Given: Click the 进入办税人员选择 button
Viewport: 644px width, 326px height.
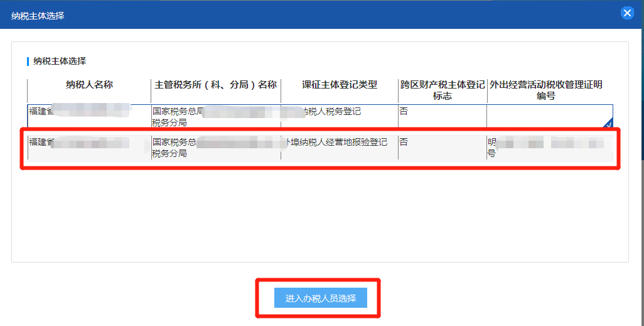Looking at the screenshot, I should (320, 298).
